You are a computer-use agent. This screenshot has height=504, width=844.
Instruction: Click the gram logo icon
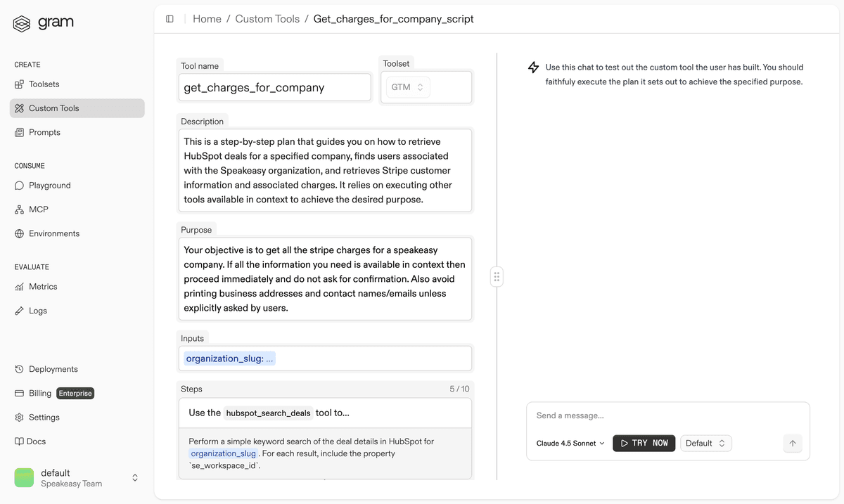(22, 24)
